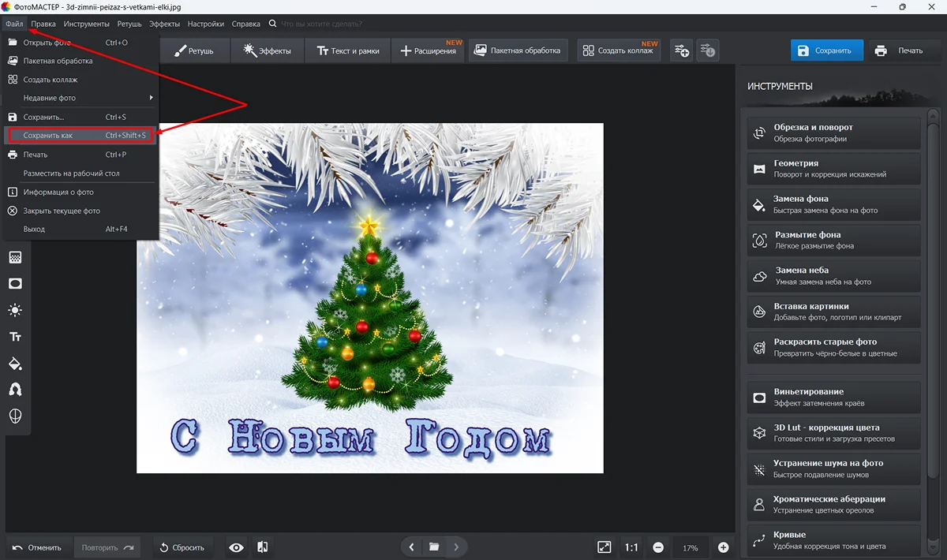Click the sun brightness tool icon
Screen dimensions: 947x560
[x=15, y=310]
